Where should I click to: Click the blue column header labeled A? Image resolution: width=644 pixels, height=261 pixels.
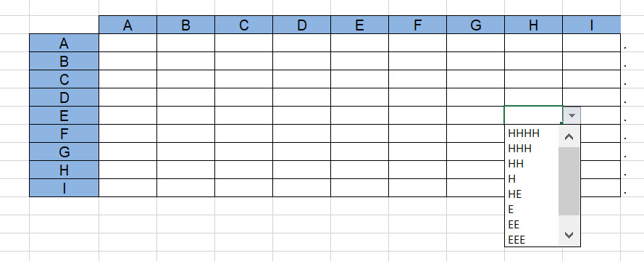(x=127, y=25)
